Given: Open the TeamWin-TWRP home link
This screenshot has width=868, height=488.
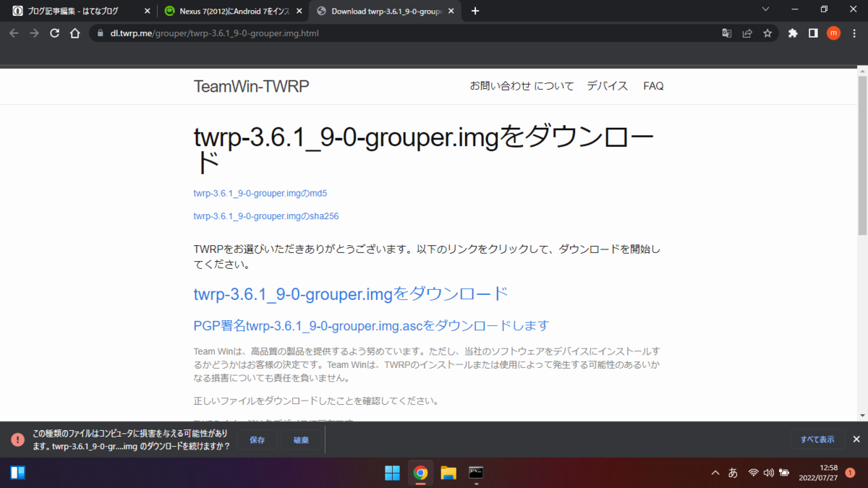Looking at the screenshot, I should (x=251, y=86).
